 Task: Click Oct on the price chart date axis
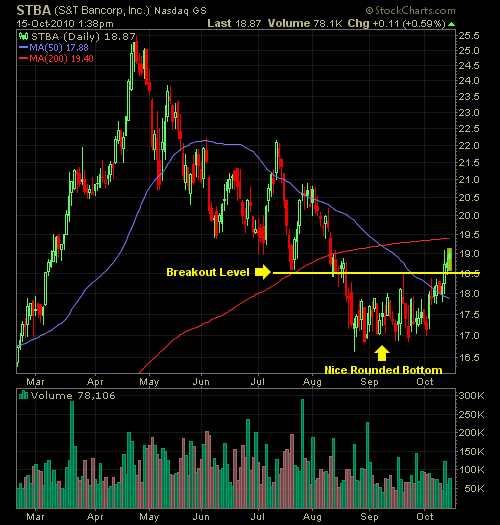tap(425, 382)
